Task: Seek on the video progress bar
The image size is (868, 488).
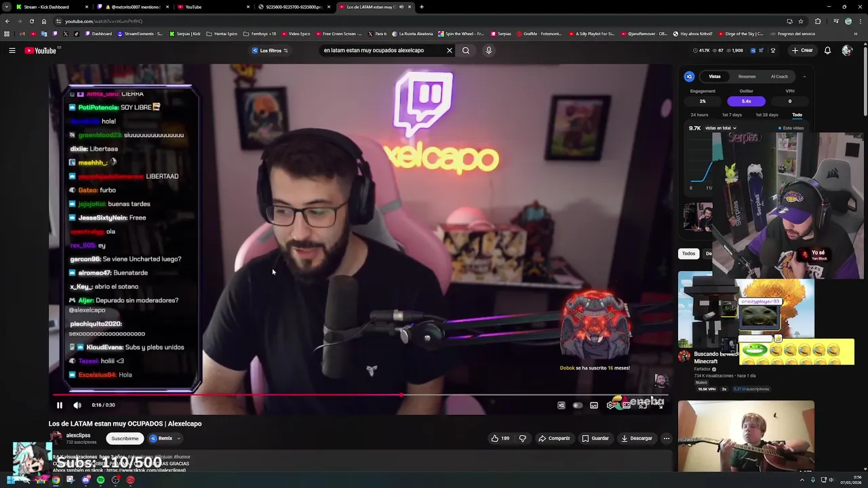Action: 360,394
